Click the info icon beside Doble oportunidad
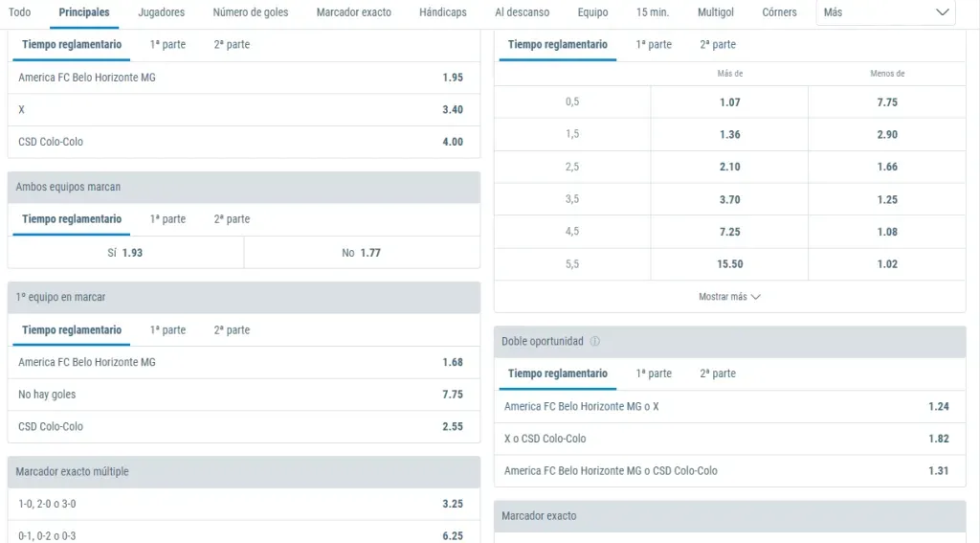The height and width of the screenshot is (543, 980). 594,342
